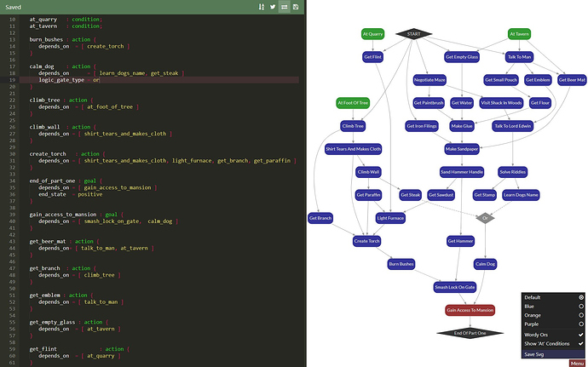Select the Default theme radio button
This screenshot has height=367, width=588.
(x=581, y=297)
